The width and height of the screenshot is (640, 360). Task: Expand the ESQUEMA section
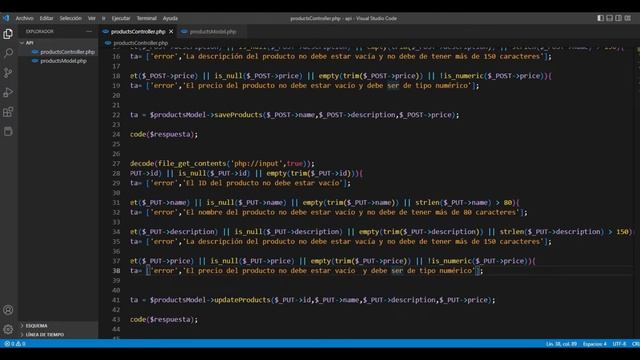[x=36, y=325]
